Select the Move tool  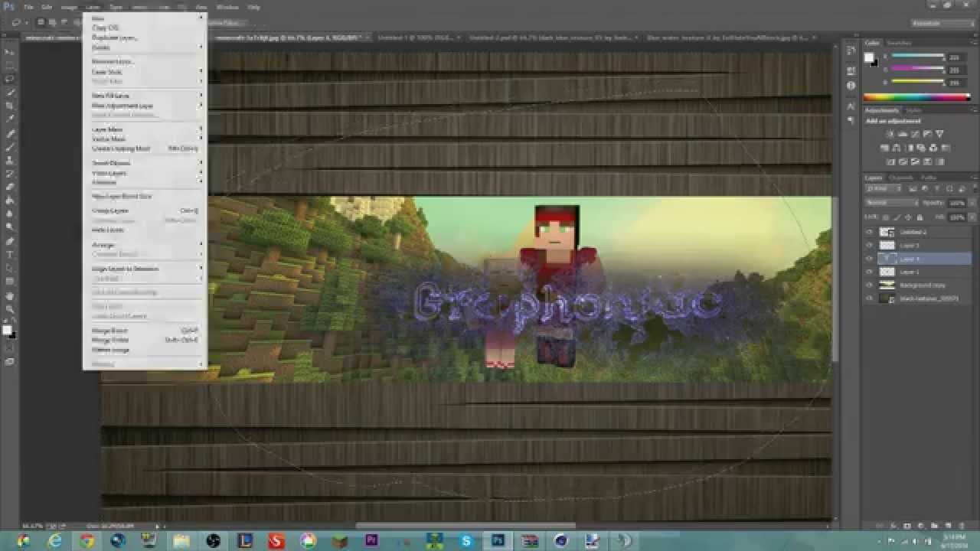tap(10, 51)
